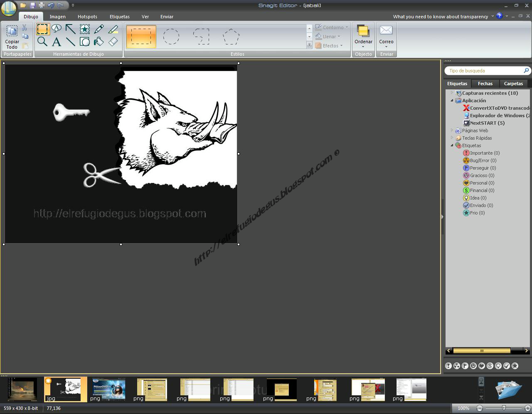532x414 pixels.
Task: Expand the Estilos gallery more arrow
Action: pyautogui.click(x=309, y=45)
